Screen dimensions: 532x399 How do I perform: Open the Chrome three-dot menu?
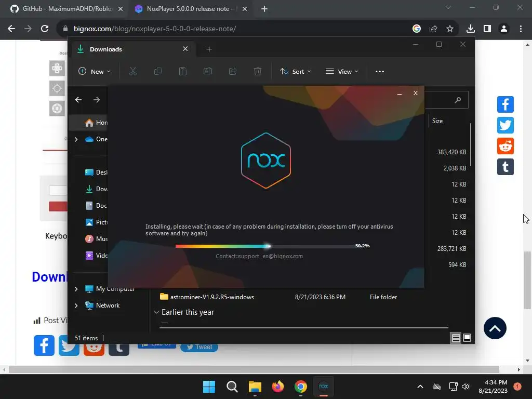(521, 29)
